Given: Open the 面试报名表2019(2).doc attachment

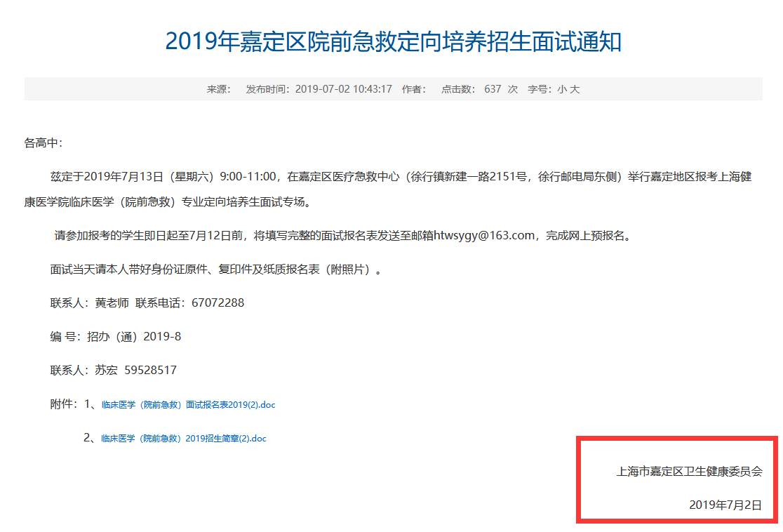Looking at the screenshot, I should point(188,405).
